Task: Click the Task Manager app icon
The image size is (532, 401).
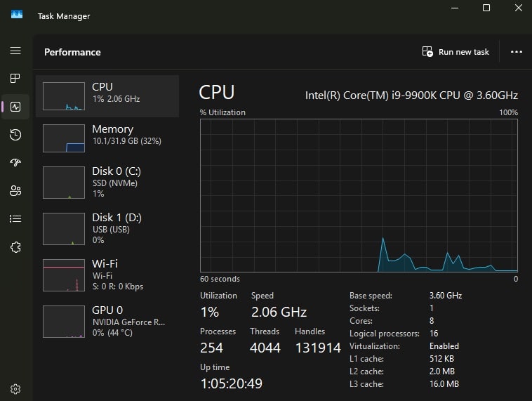Action: tap(17, 14)
